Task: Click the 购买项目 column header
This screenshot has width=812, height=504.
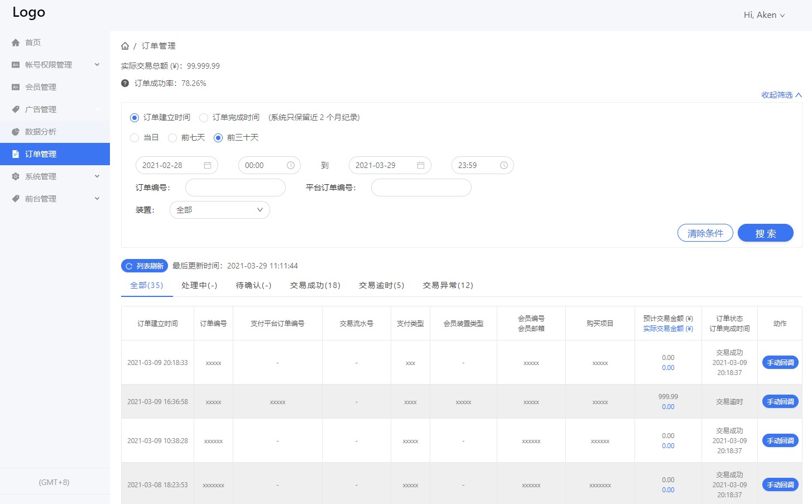Action: coord(600,324)
